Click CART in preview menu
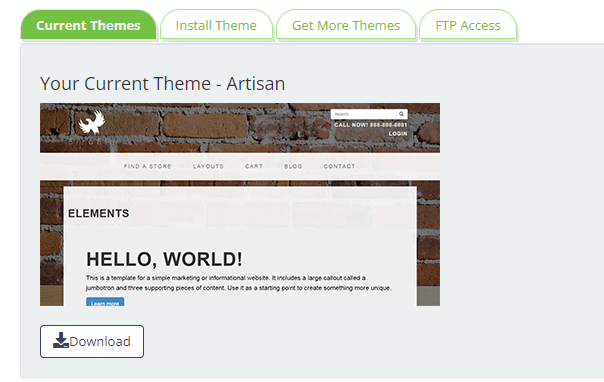Viewport: 604px width, 382px height. click(x=254, y=166)
